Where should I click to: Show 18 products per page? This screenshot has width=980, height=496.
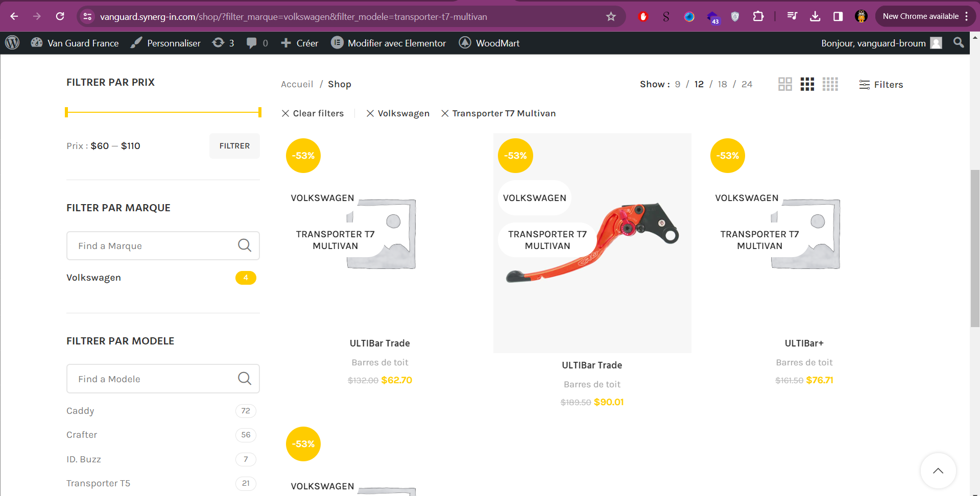click(722, 84)
